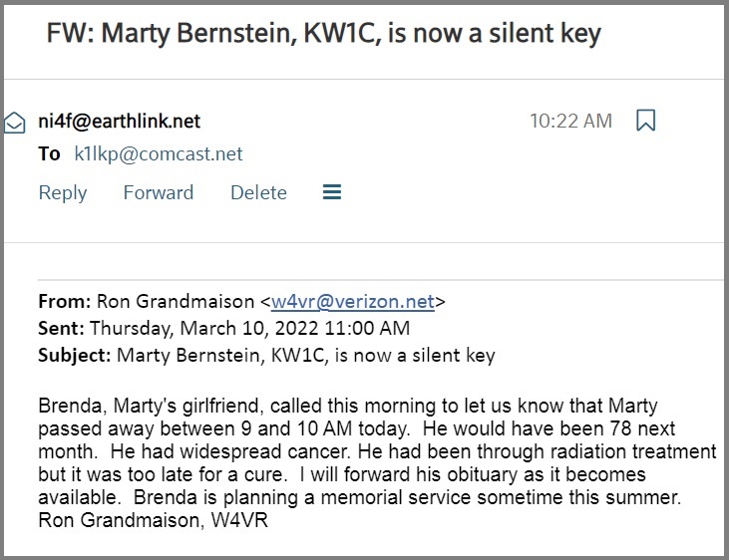Screen dimensions: 729x560
Task: Click the 10:22 AM timestamp
Action: [570, 121]
